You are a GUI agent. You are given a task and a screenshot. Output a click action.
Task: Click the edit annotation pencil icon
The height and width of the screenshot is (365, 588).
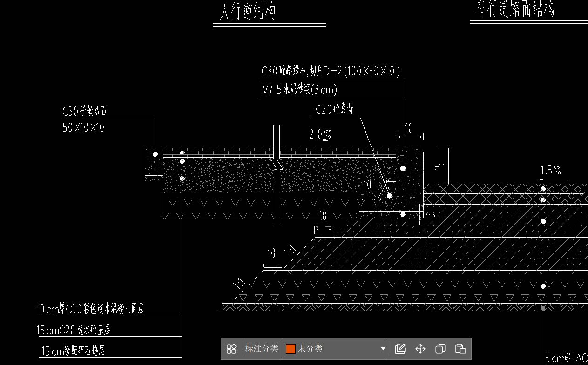(x=400, y=349)
